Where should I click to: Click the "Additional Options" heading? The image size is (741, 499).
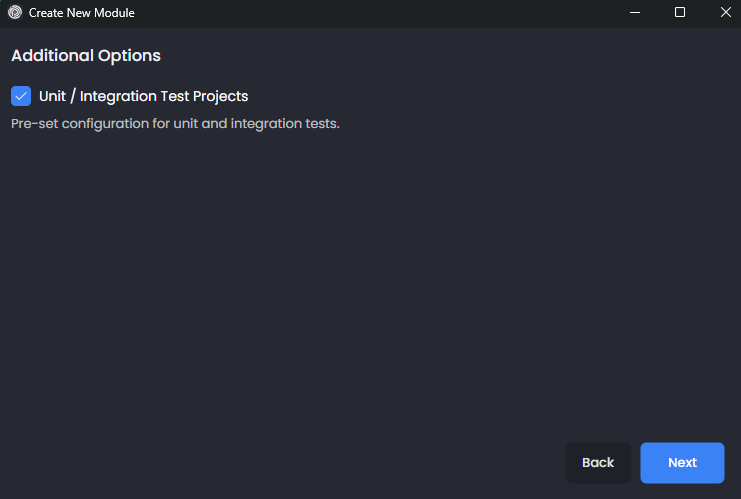86,56
